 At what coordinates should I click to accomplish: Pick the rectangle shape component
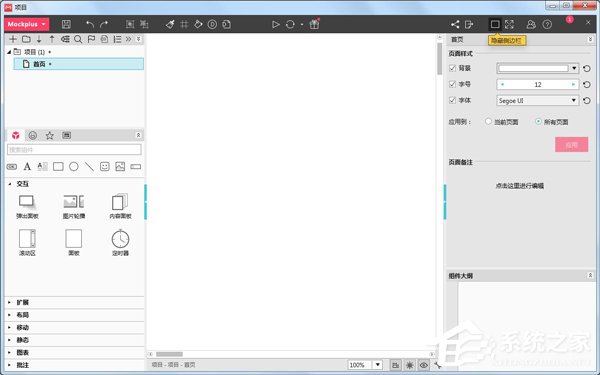tap(58, 166)
